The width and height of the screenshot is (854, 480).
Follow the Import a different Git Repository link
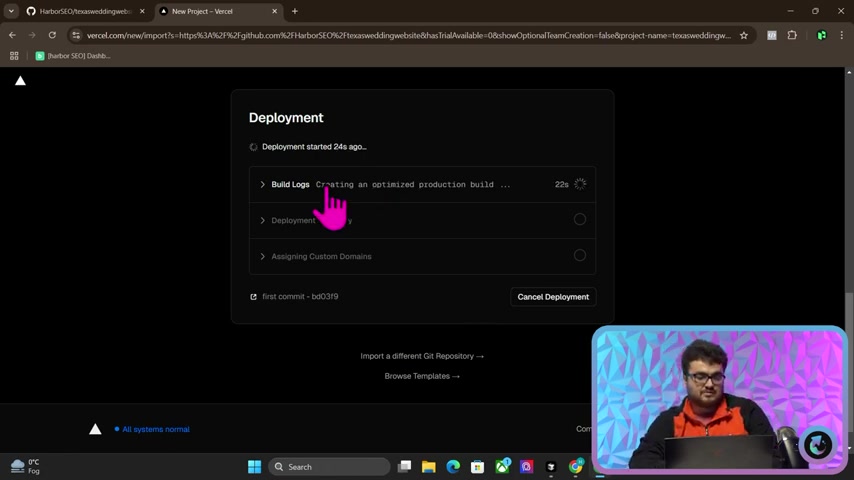(422, 356)
